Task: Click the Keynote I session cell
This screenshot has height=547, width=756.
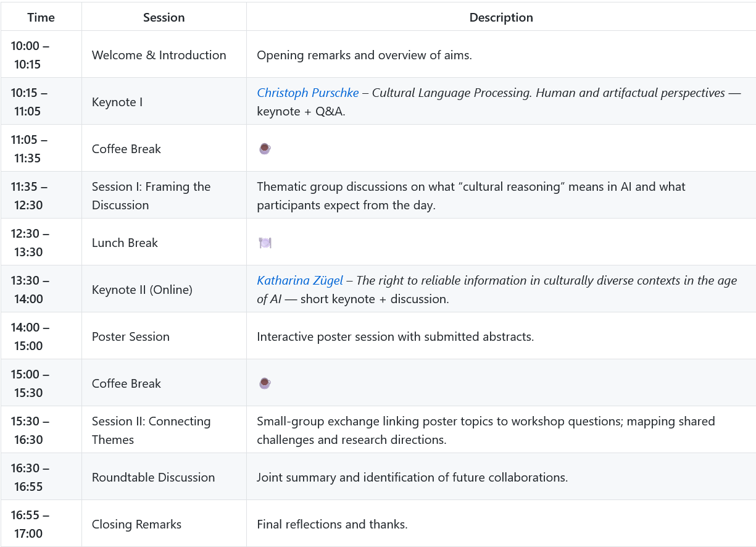Action: pos(117,102)
